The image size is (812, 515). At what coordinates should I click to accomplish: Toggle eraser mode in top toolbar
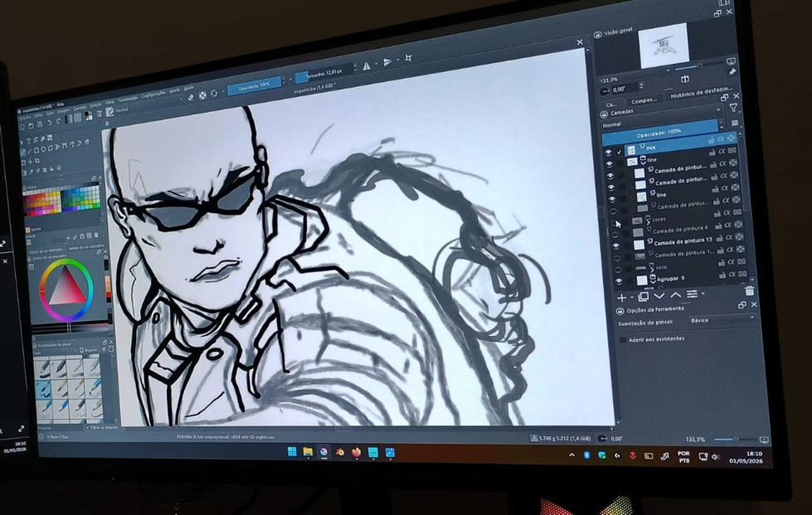191,97
